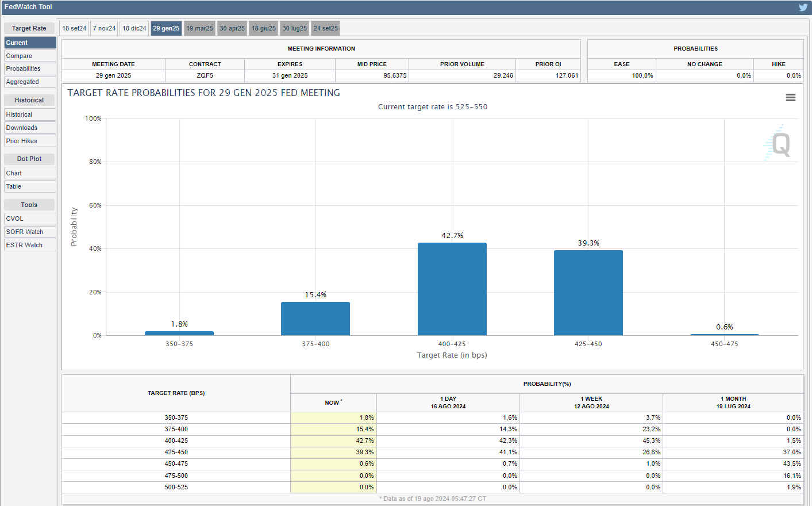Select the 19 mar25 meeting tab

click(199, 28)
